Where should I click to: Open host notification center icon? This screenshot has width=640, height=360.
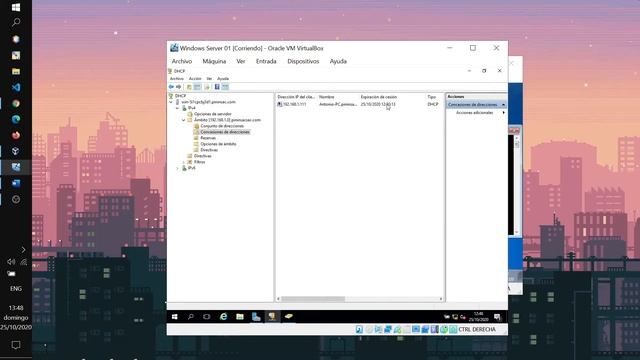[16, 345]
